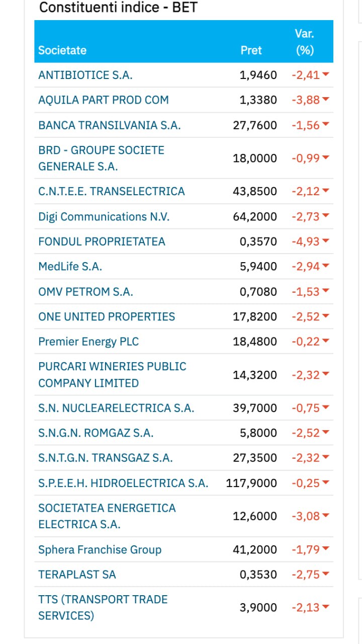Open ONE UNITED PROPERTIES link
The image size is (362, 644).
pyautogui.click(x=107, y=316)
